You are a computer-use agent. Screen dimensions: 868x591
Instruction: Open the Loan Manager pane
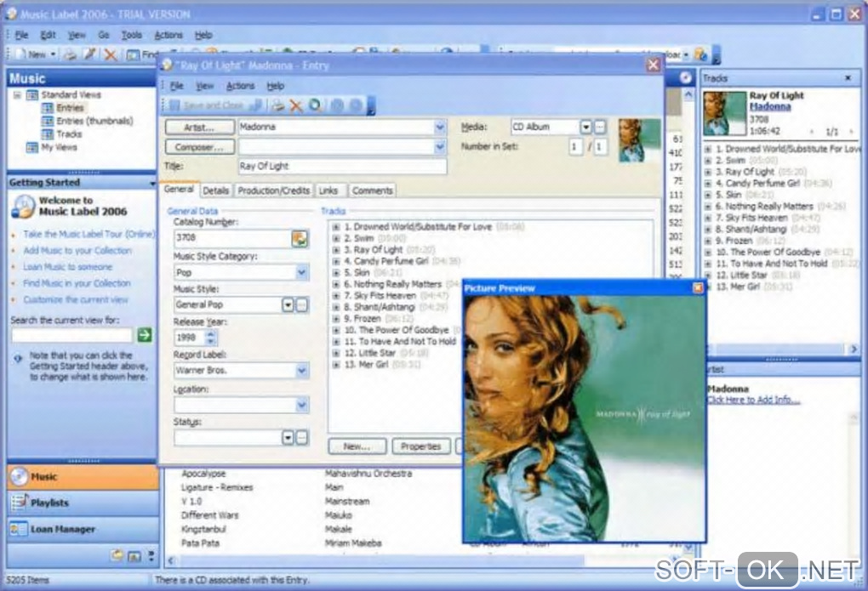tap(83, 529)
